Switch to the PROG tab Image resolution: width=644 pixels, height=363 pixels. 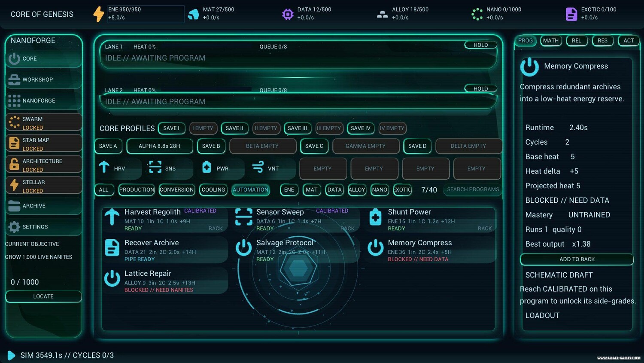pyautogui.click(x=525, y=40)
